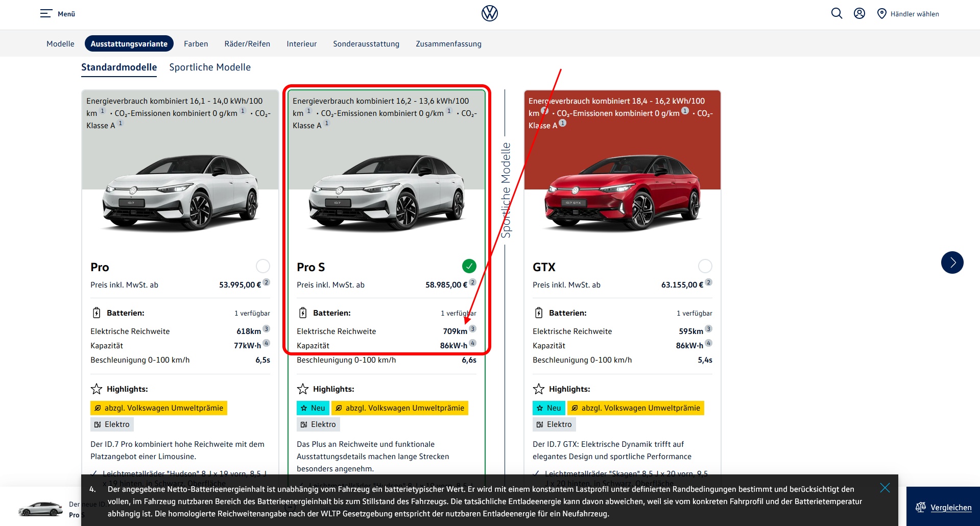Click the white ID.7 Pro car image
980x526 pixels.
pyautogui.click(x=180, y=193)
